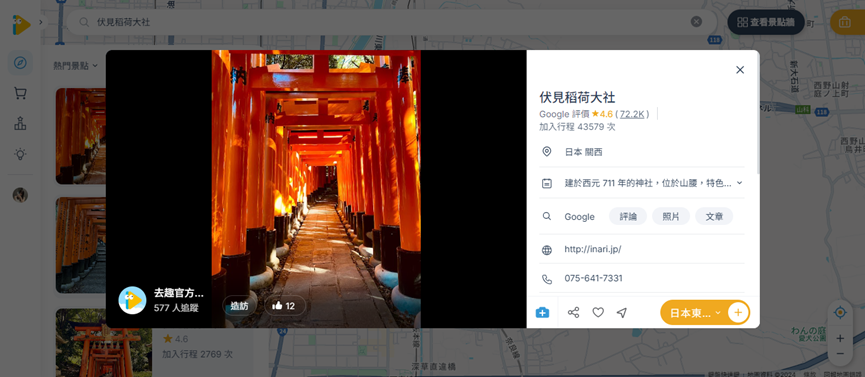The image size is (865, 377).
Task: Click the torii gate photo
Action: 316,189
